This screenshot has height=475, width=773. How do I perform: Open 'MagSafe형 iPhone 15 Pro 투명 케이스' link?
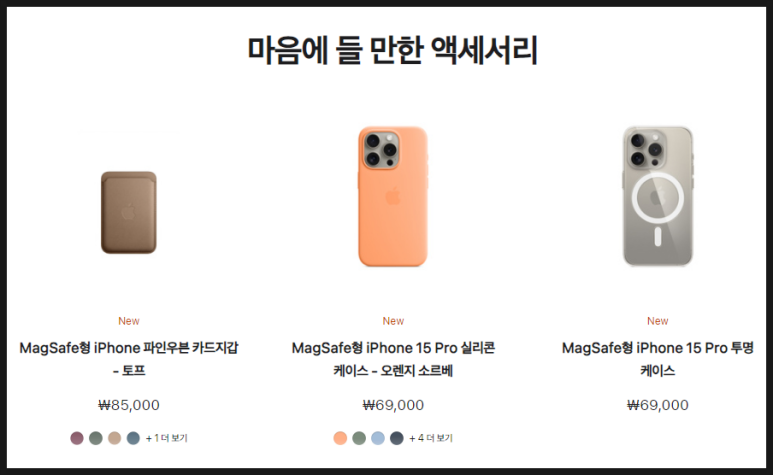pyautogui.click(x=658, y=359)
